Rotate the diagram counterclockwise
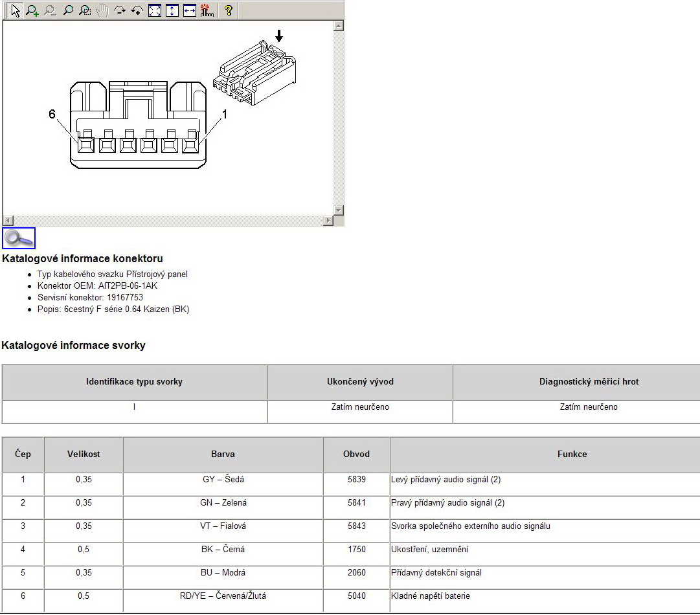700x615 pixels. click(137, 10)
